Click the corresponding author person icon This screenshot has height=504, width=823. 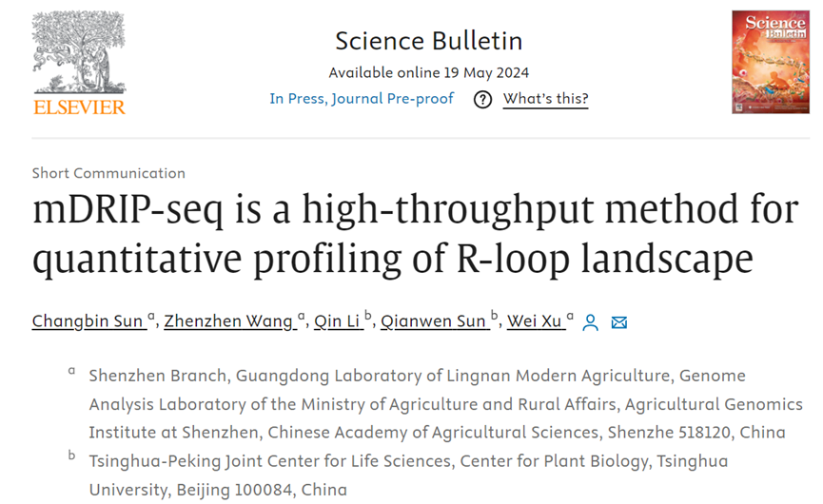(590, 322)
